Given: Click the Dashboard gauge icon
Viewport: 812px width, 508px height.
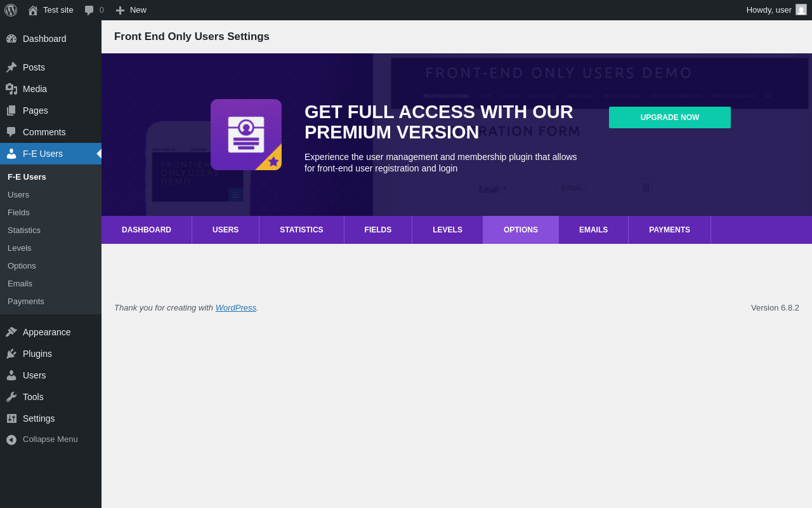Looking at the screenshot, I should click(11, 39).
